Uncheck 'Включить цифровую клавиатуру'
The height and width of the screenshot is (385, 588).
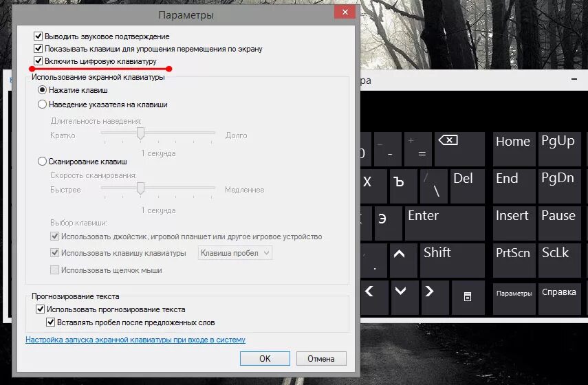(38, 60)
